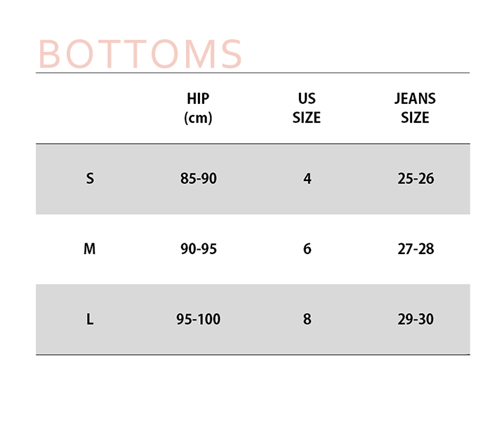This screenshot has width=504, height=421.
Task: Select the 85-90 hip measurement cell
Action: 199,178
